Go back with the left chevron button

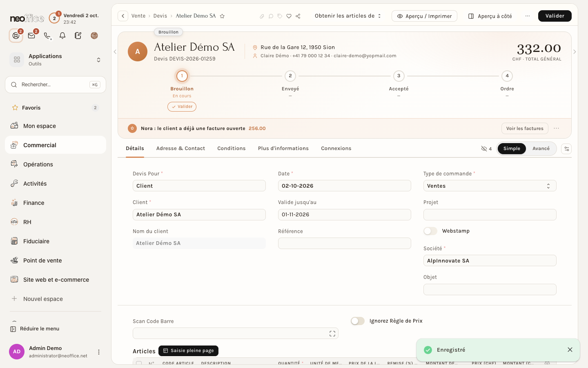[x=123, y=16]
